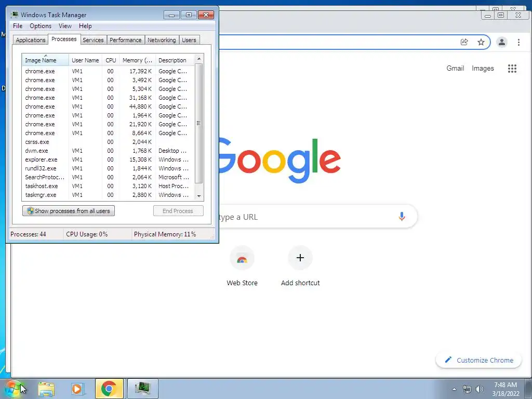532x399 pixels.
Task: Select chrome.exe using 1,964 K memory
Action: (109, 115)
